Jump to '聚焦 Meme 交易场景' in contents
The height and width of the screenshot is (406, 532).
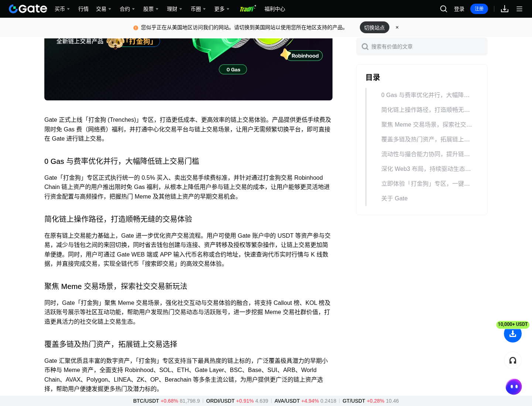tap(426, 124)
